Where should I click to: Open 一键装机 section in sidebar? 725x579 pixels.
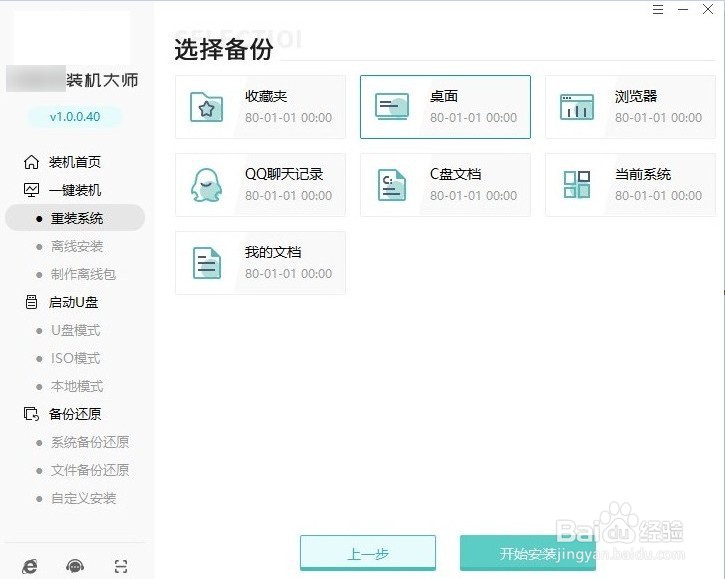75,190
